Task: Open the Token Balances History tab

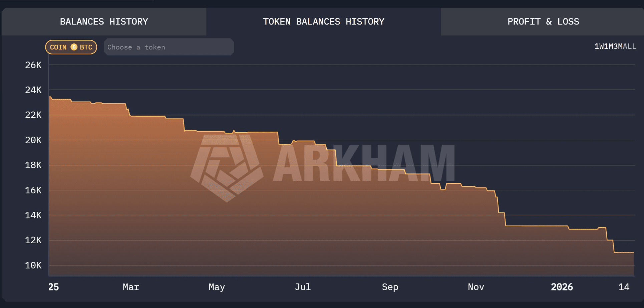Action: [323, 22]
